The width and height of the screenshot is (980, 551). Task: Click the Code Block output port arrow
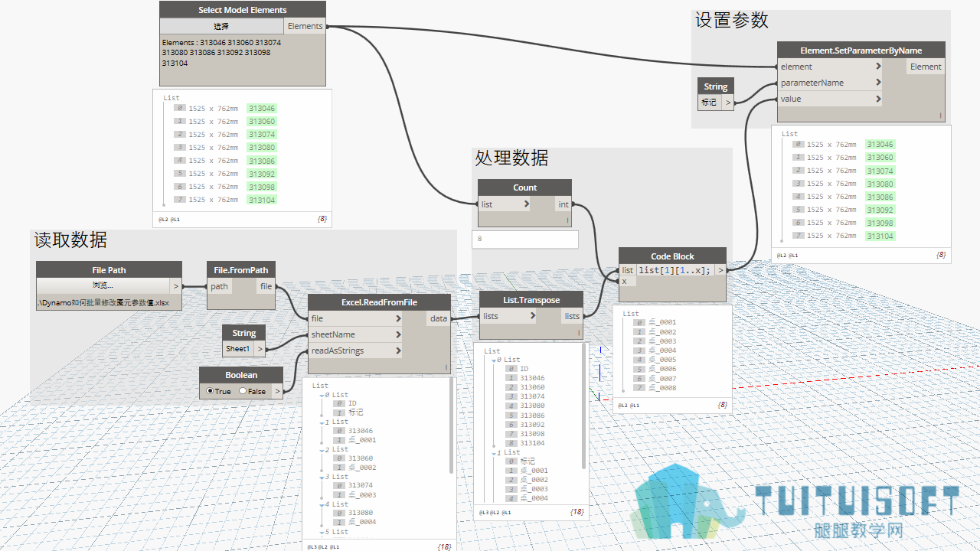[720, 269]
